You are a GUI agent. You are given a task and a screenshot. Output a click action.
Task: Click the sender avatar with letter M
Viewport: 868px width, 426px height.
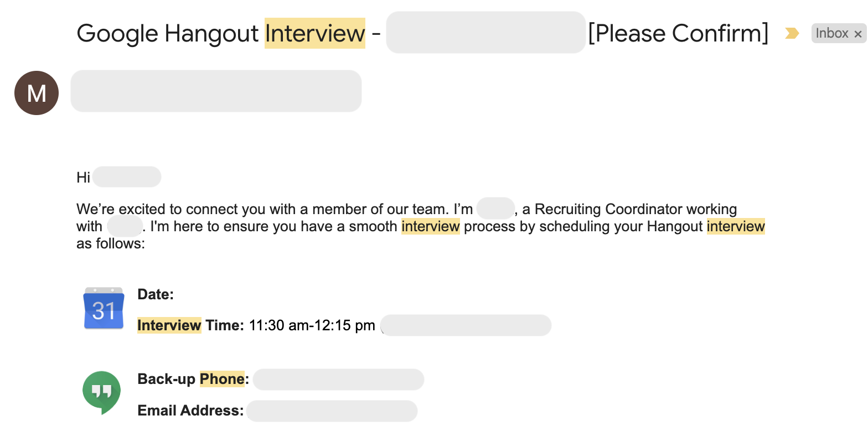37,93
